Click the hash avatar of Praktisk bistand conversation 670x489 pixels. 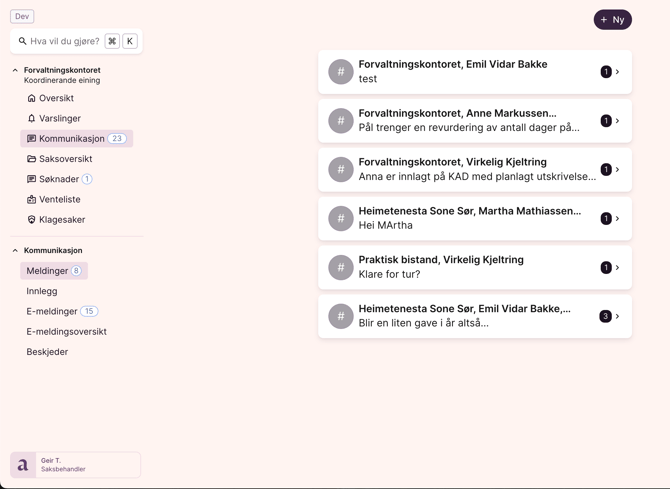coord(341,267)
